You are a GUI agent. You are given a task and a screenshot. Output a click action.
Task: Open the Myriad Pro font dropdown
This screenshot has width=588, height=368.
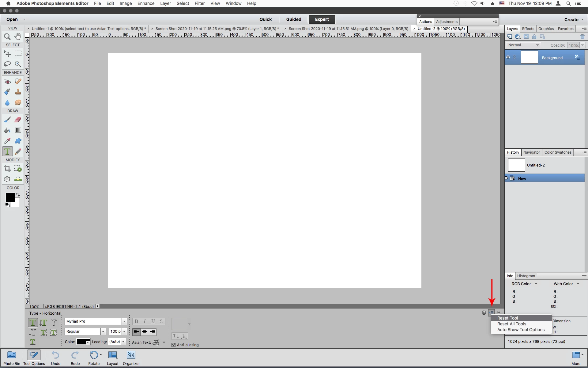(124, 321)
